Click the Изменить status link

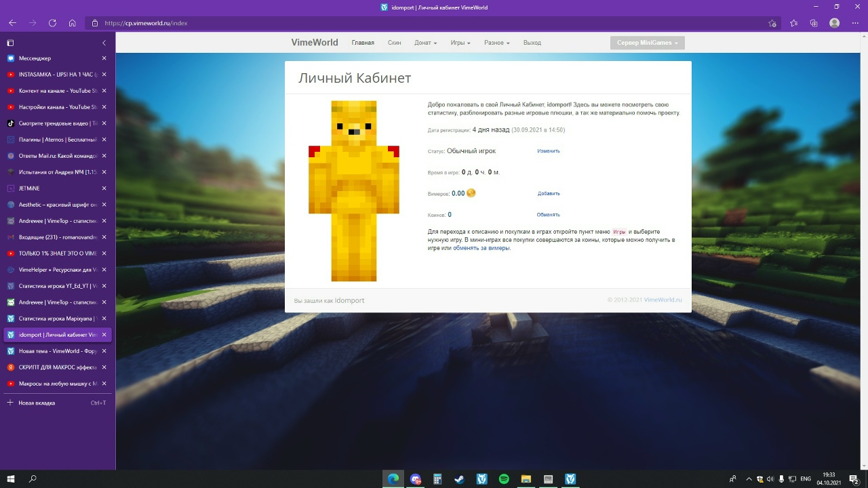pyautogui.click(x=549, y=151)
